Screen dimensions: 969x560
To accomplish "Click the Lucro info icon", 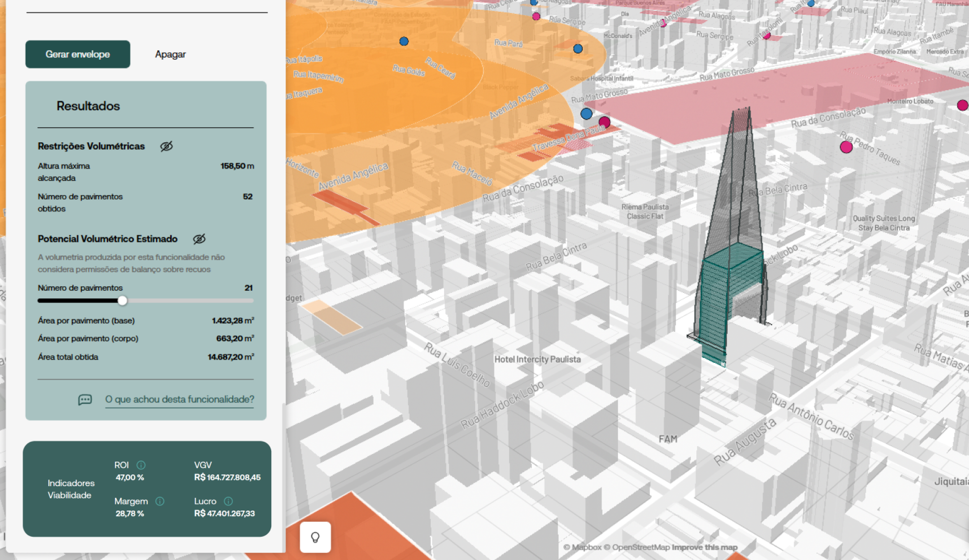I will (228, 501).
